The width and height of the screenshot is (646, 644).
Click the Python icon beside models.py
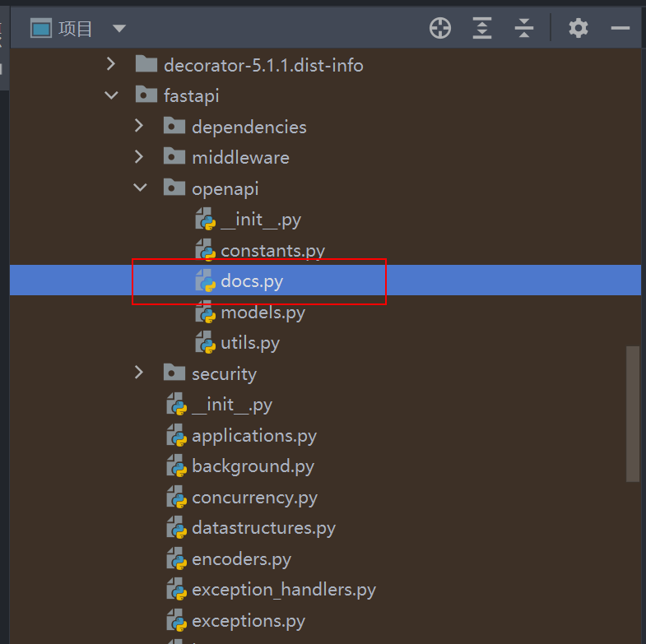click(206, 311)
